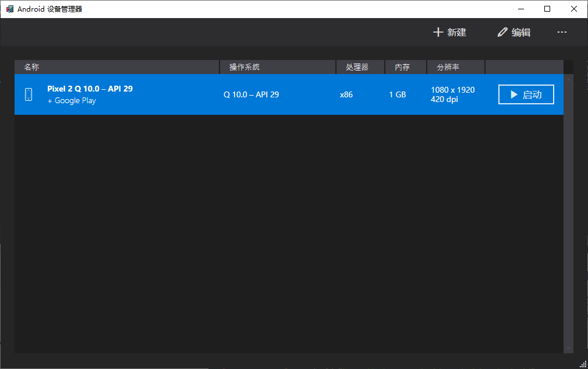
Task: Launch the emulator with the 启动 button
Action: 526,94
